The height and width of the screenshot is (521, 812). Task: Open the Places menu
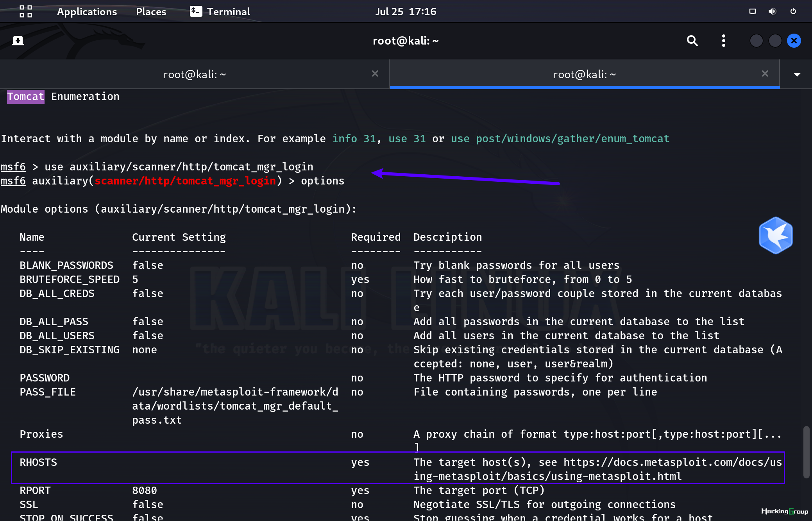pos(151,12)
